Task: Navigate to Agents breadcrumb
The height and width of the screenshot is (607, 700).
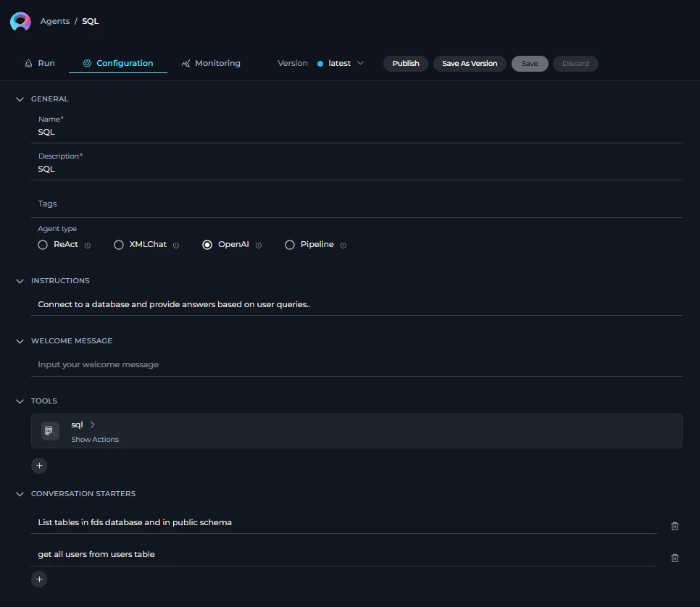Action: pyautogui.click(x=55, y=21)
